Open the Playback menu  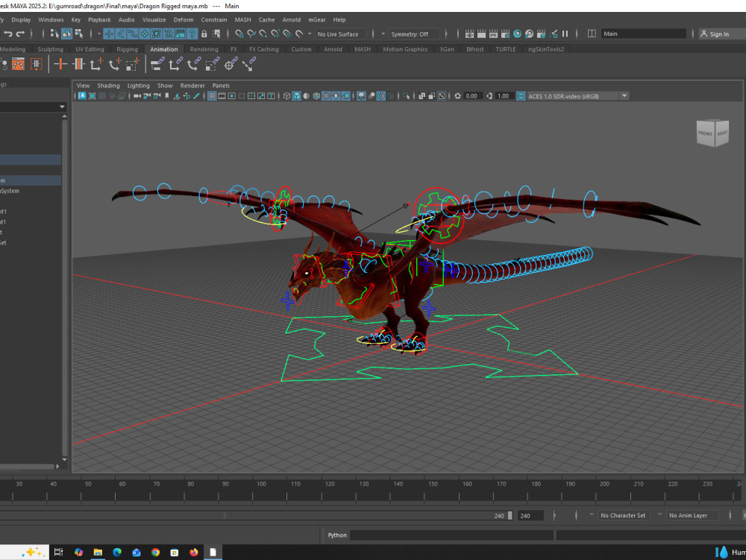coord(99,19)
